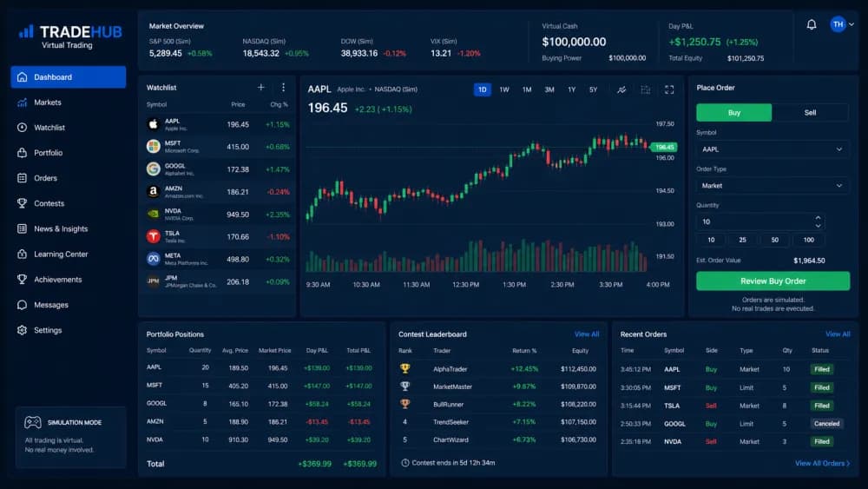This screenshot has width=868, height=489.
Task: Open the Symbol dropdown showing AAPL
Action: click(x=773, y=149)
